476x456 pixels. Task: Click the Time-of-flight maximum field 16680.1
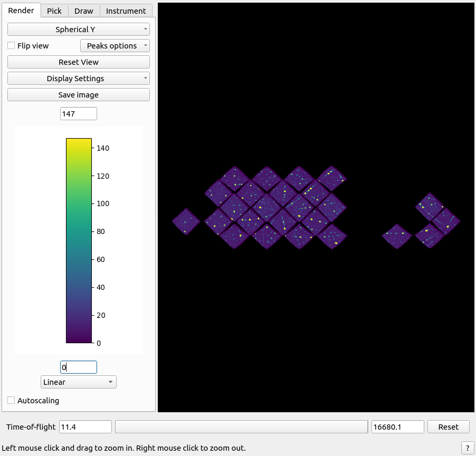tap(397, 427)
